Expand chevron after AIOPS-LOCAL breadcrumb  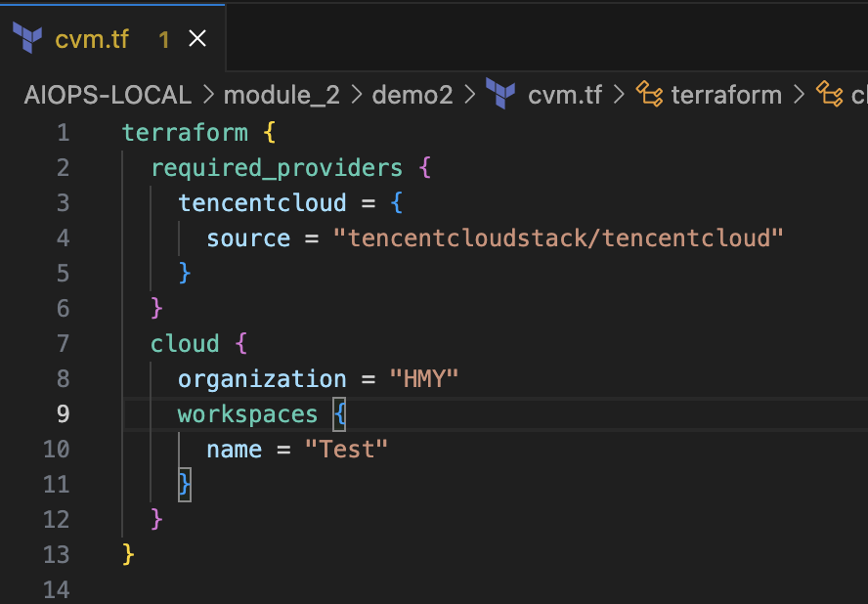pyautogui.click(x=208, y=95)
